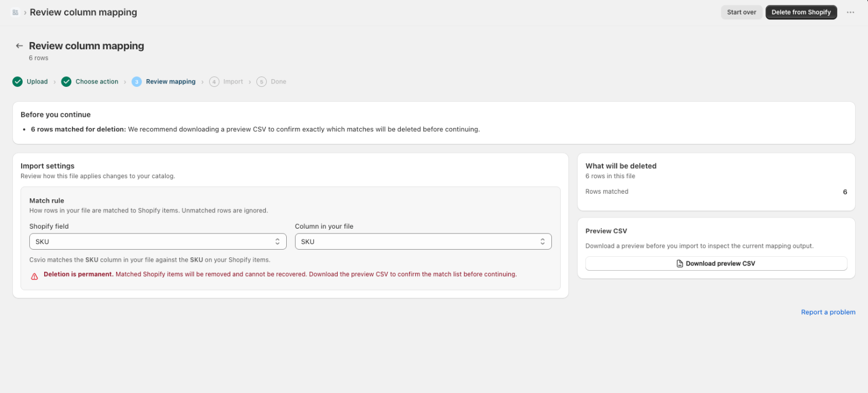Image resolution: width=868 pixels, height=393 pixels.
Task: Open the Column in your file dropdown
Action: click(423, 241)
